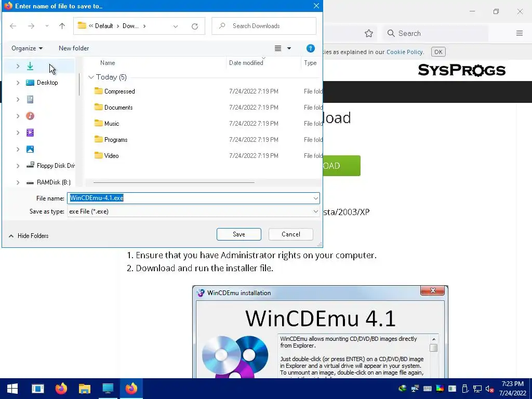Image resolution: width=532 pixels, height=399 pixels.
Task: Expand the address path history dropdown
Action: (176, 26)
